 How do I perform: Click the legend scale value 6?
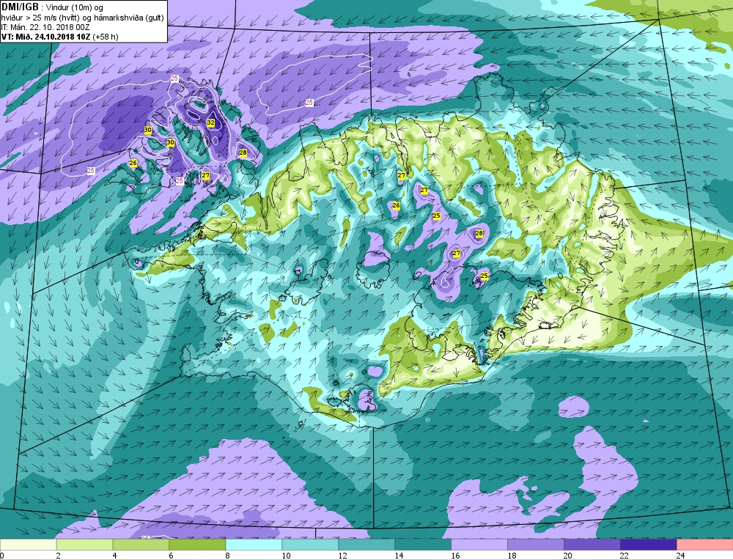[171, 556]
